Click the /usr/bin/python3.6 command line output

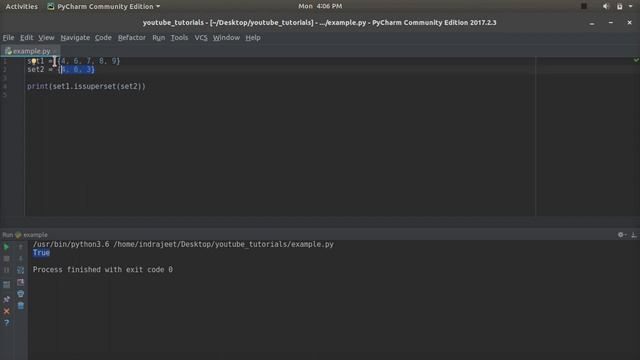coord(183,244)
